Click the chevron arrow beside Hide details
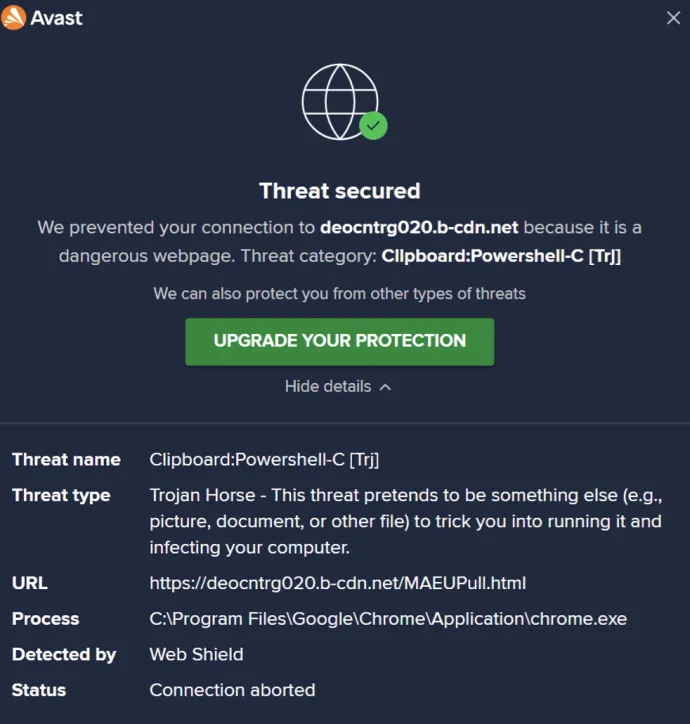Image resolution: width=690 pixels, height=724 pixels. point(385,387)
